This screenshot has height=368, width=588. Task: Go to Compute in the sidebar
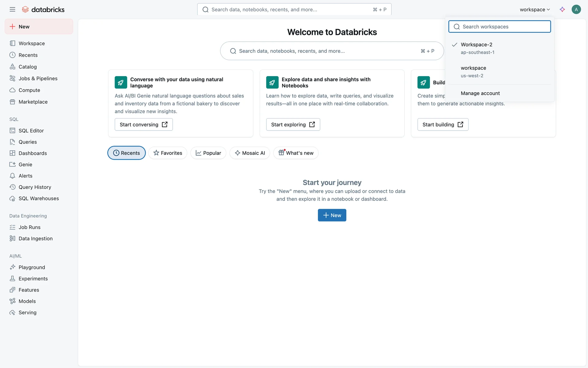coord(29,90)
